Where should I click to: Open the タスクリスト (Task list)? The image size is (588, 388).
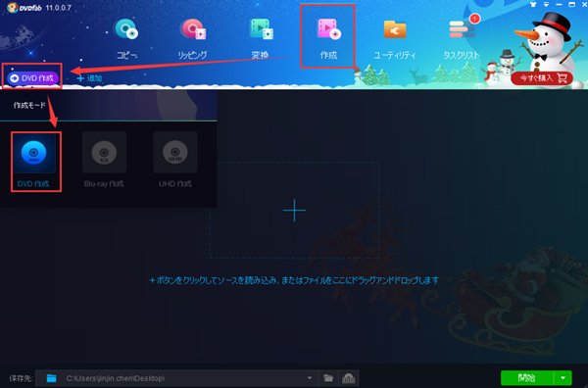pyautogui.click(x=462, y=38)
